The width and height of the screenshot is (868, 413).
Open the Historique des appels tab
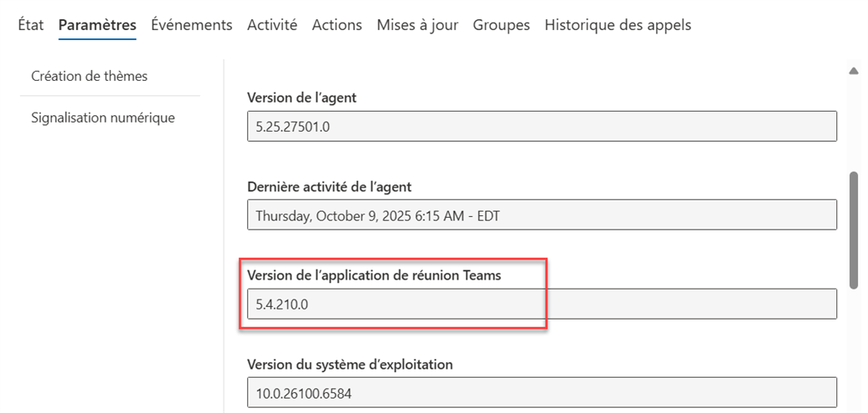click(618, 25)
